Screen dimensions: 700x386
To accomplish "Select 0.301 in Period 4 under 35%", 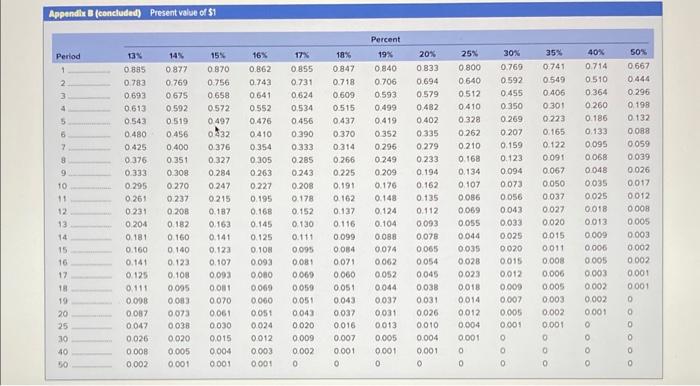I will [554, 106].
